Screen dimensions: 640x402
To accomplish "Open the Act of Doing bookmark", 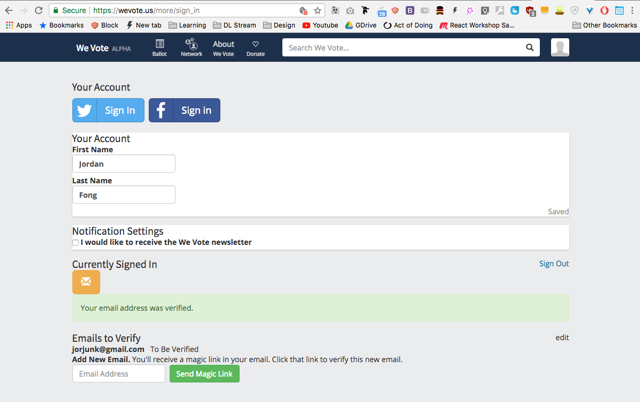I will (408, 25).
